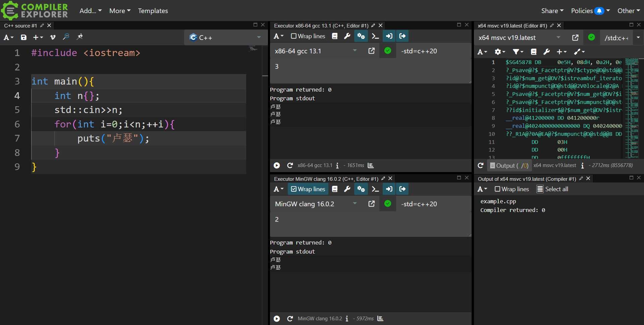This screenshot has height=325, width=644.
Task: Disable Wrap lines in clang executor
Action: pos(308,189)
